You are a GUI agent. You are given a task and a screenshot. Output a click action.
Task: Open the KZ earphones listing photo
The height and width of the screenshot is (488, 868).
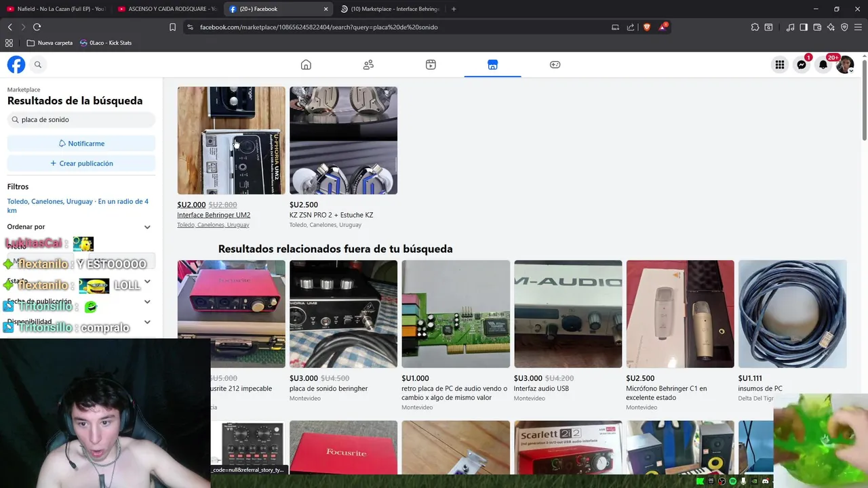tap(343, 140)
